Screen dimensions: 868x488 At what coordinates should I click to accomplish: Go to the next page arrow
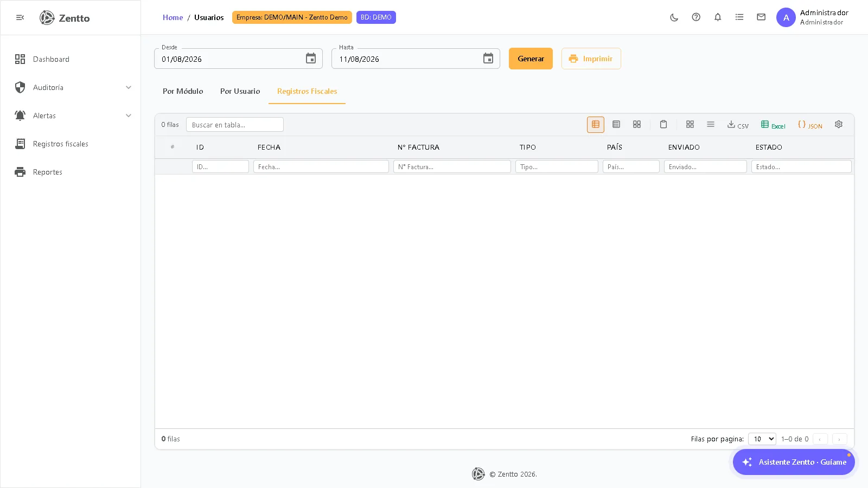tap(839, 439)
